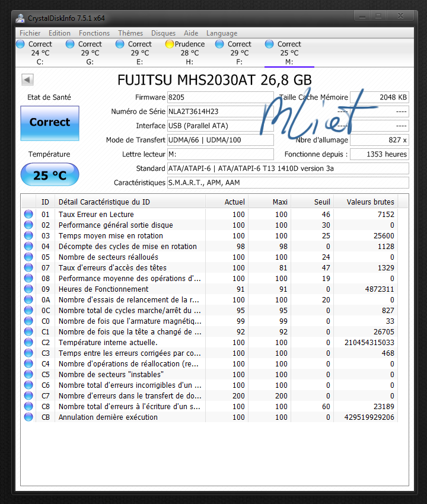Click status orb for attribute CB

pos(28,417)
